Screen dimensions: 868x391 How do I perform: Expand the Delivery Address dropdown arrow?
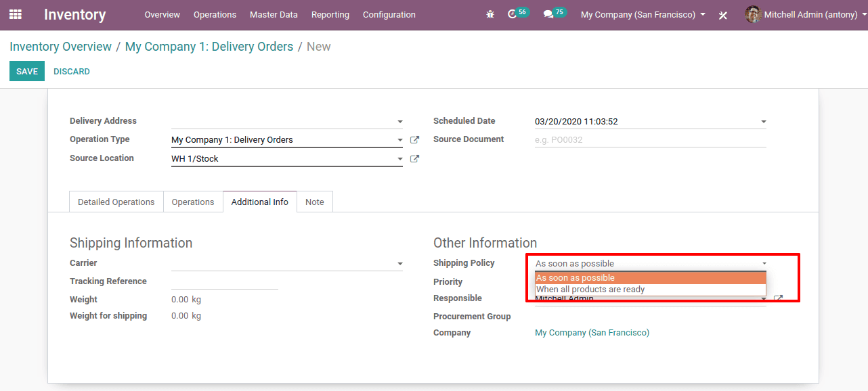point(399,122)
